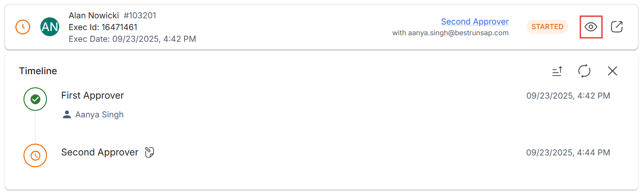Click the Second Approver pending clock marker
The width and height of the screenshot is (644, 193).
[x=35, y=155]
